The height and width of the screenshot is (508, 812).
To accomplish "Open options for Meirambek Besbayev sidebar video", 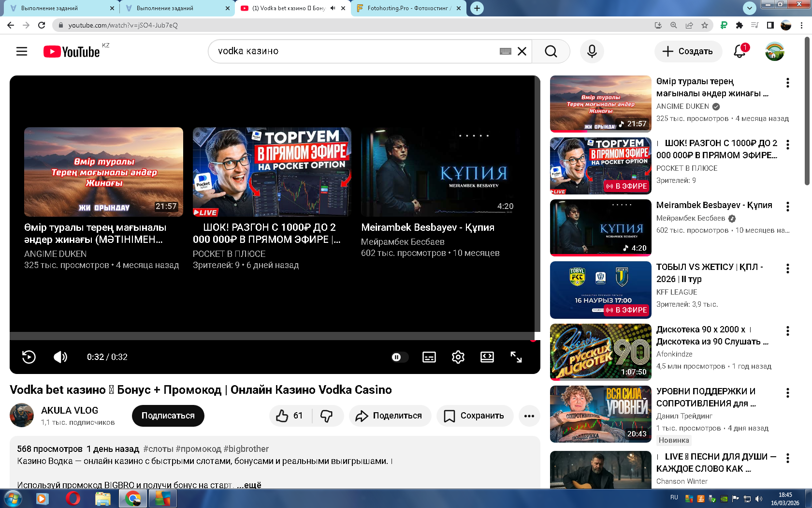I will tap(788, 207).
